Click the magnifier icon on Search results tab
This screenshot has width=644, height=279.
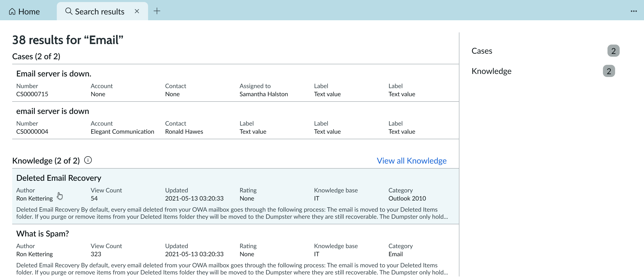point(69,11)
